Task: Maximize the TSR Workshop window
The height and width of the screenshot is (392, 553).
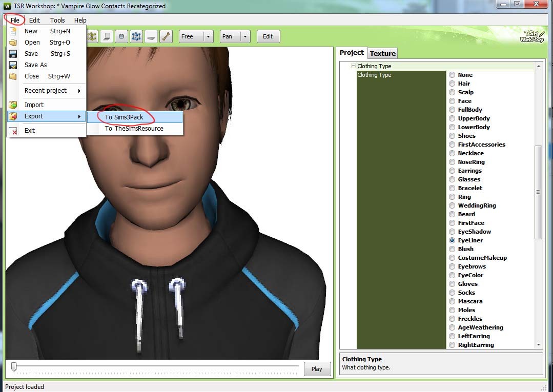Action: click(x=517, y=4)
